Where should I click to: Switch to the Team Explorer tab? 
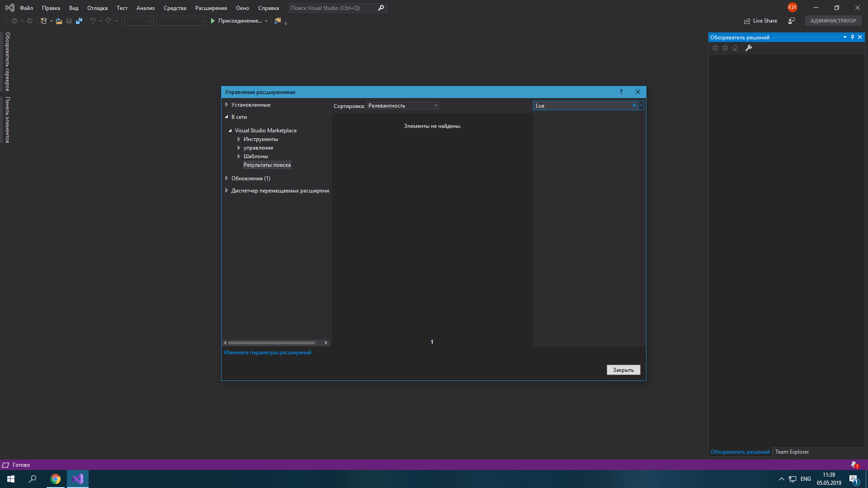coord(792,451)
